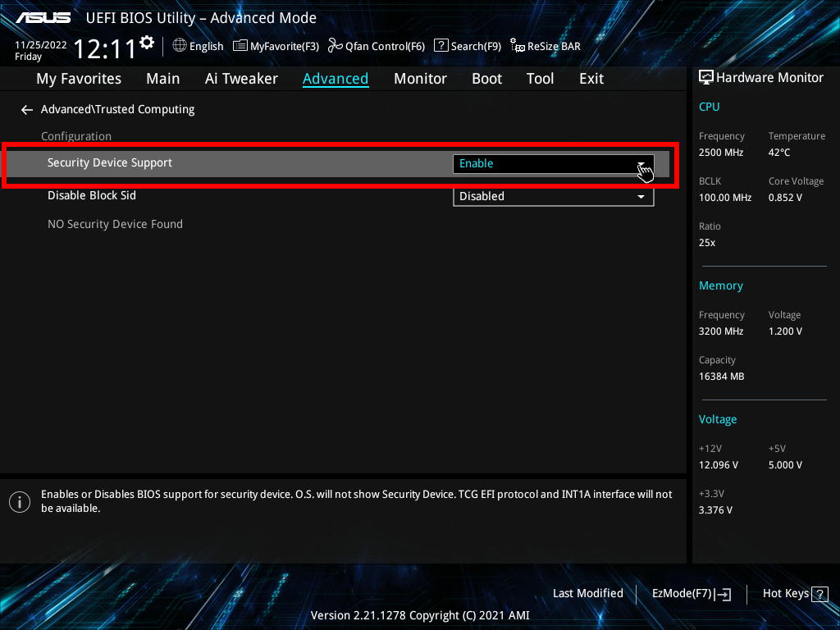The width and height of the screenshot is (840, 630).
Task: Open the Ai Tweaker tab
Action: tap(241, 79)
